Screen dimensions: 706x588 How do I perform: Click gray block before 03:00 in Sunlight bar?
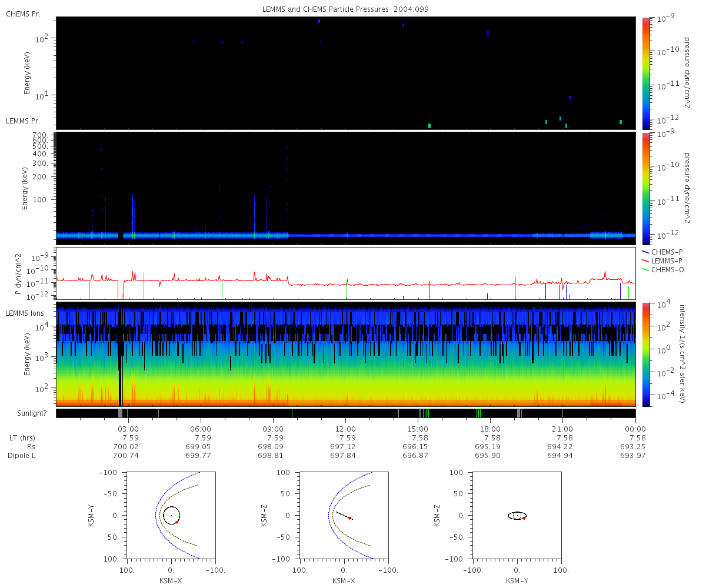pos(120,413)
